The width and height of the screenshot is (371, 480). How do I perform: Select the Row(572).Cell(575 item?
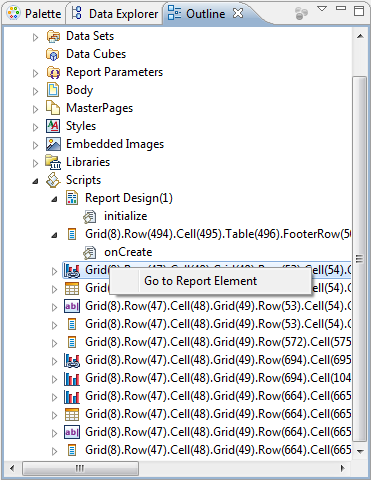(218, 342)
